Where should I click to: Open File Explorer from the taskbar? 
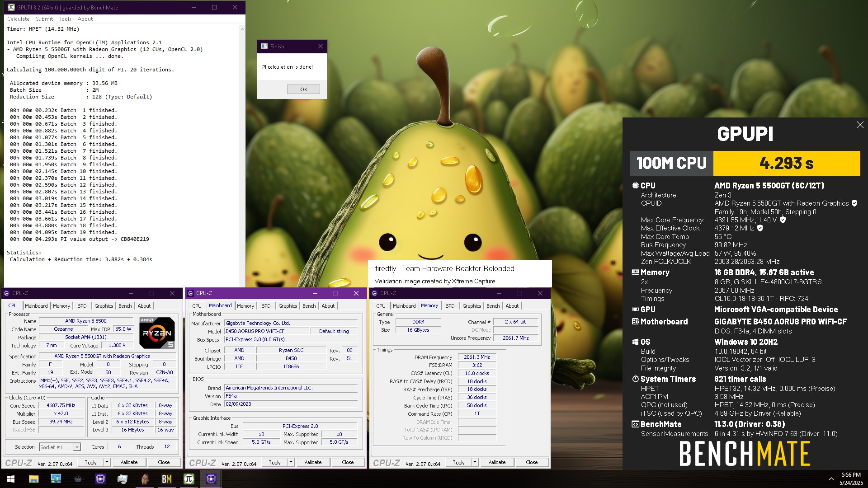(x=33, y=479)
